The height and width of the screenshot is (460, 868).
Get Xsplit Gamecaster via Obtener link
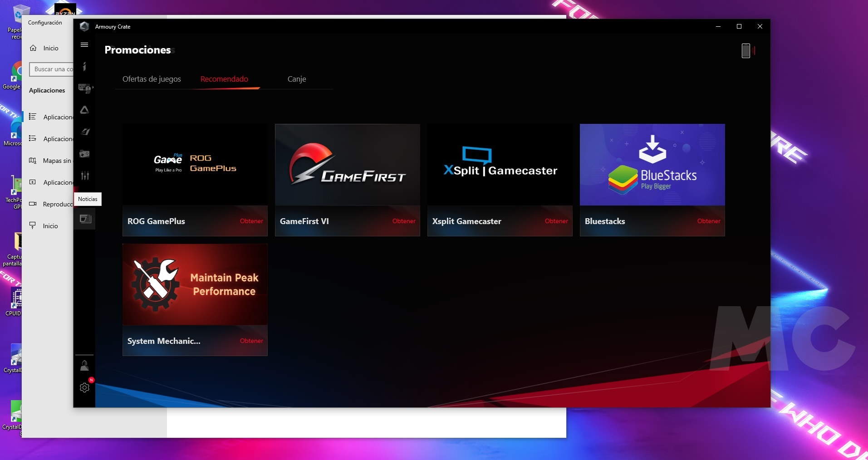[x=556, y=221]
